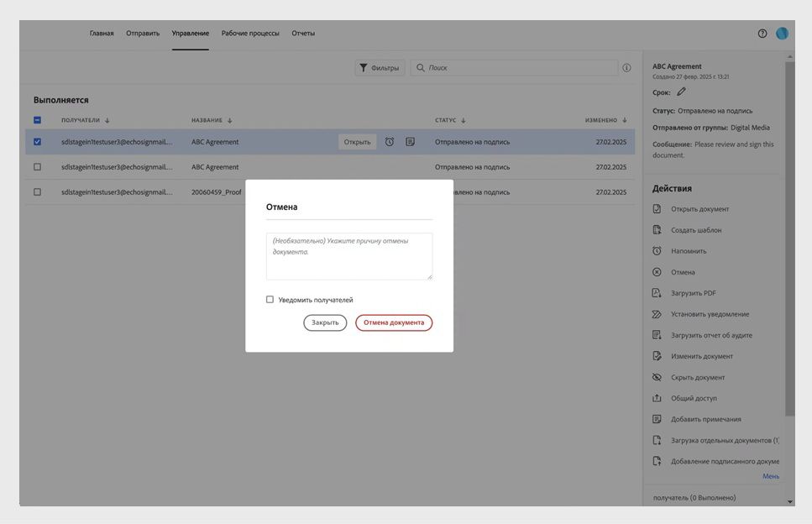Click the Загрузить отчет об аудите icon

coord(657,335)
